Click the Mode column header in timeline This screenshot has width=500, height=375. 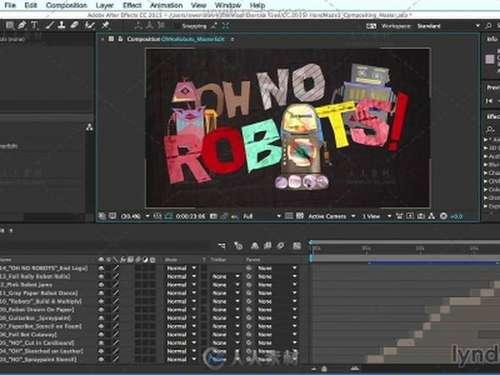(x=171, y=259)
